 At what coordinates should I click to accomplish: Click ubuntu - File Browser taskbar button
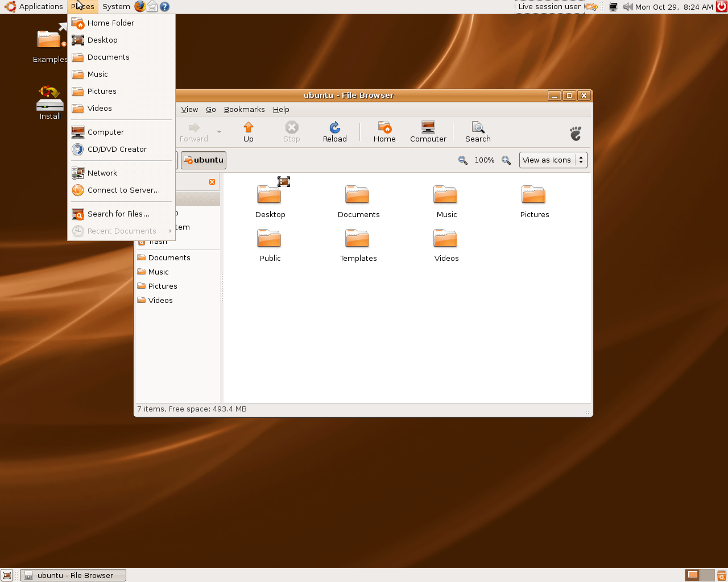coord(73,575)
